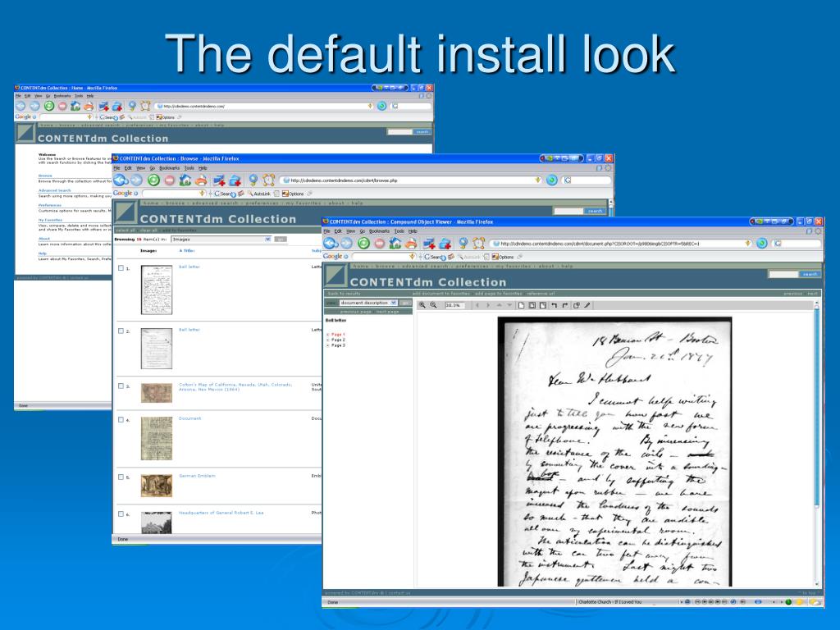840x630 pixels.
Task: Click 'back to results' link in viewer
Action: tap(344, 294)
